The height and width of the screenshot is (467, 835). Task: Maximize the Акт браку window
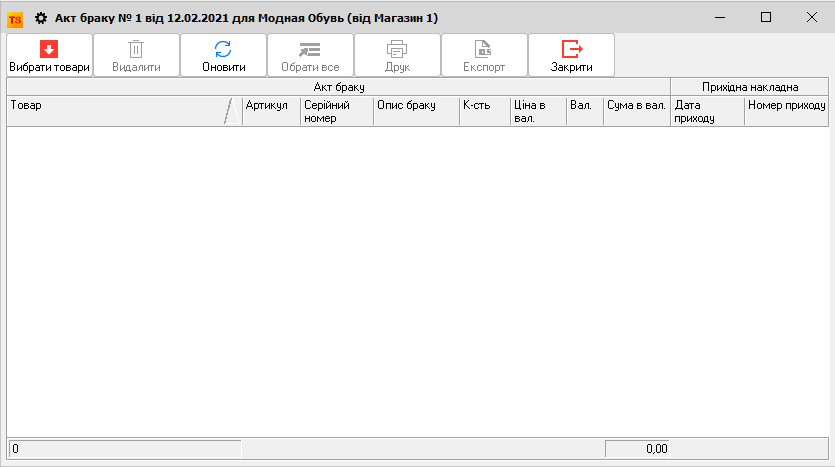[766, 18]
